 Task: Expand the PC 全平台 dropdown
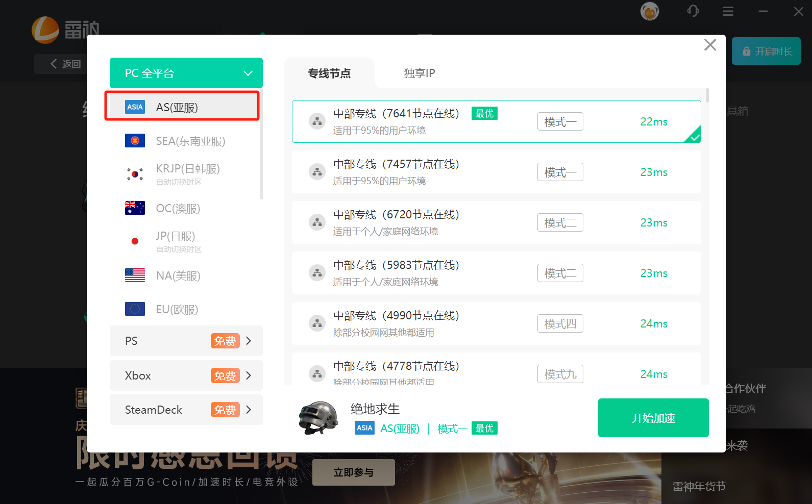tap(186, 73)
